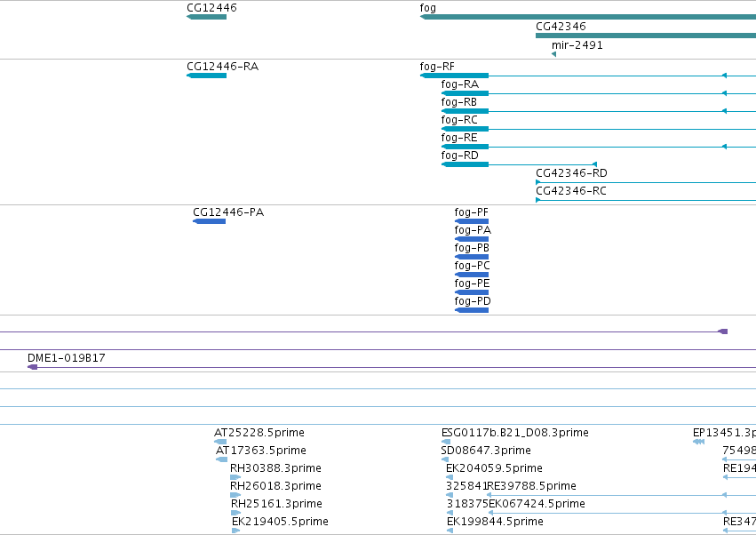Viewport: 756px width, 535px height.
Task: Click the fog gene label
Action: click(x=427, y=8)
